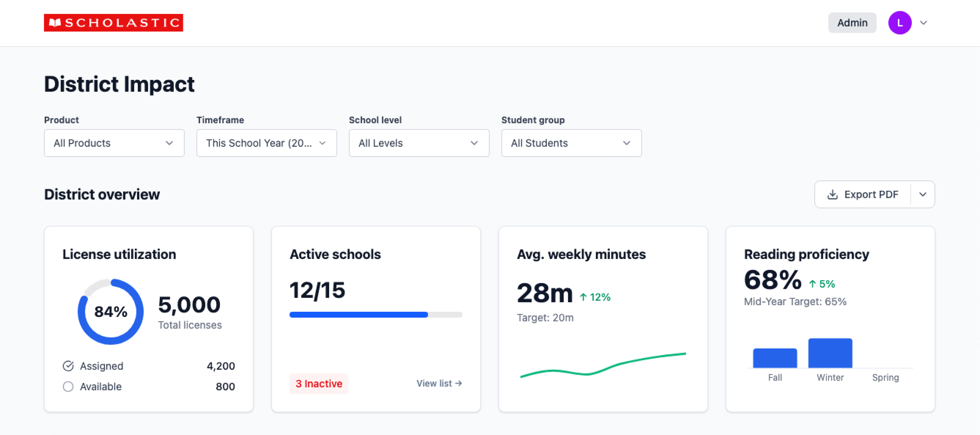Click the 84% license utilization donut chart
The width and height of the screenshot is (980, 435).
(110, 312)
